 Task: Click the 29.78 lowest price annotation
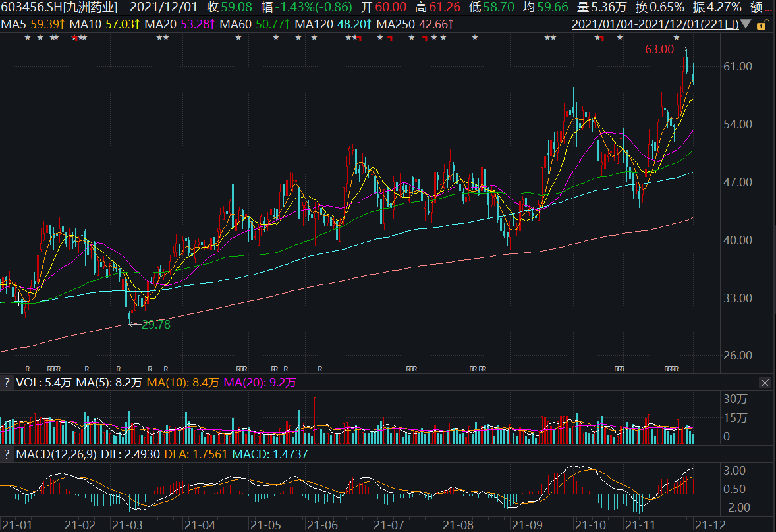click(151, 324)
